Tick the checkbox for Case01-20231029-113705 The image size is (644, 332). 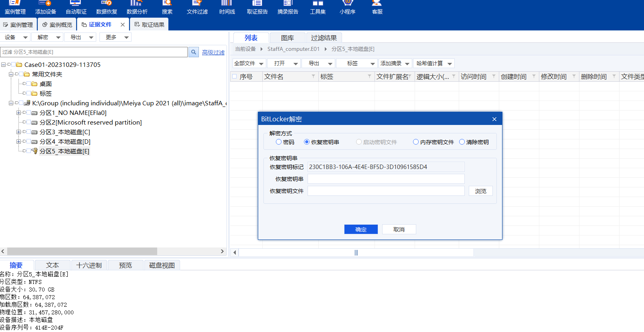click(14, 64)
